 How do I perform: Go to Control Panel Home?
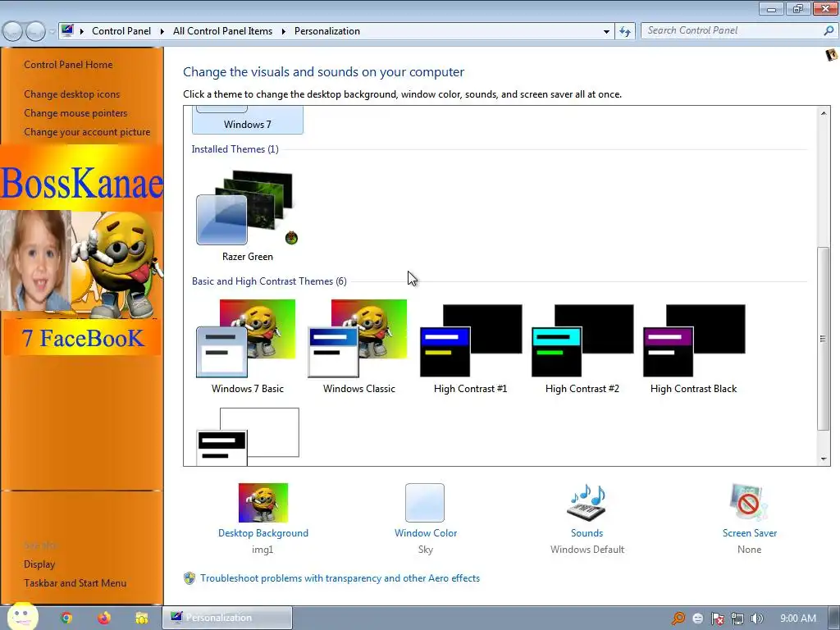68,64
